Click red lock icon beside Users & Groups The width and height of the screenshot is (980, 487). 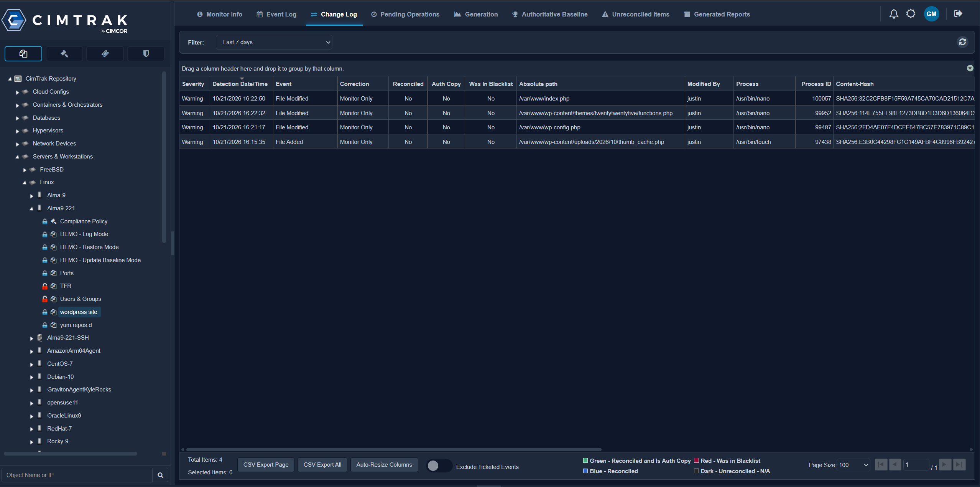(44, 299)
